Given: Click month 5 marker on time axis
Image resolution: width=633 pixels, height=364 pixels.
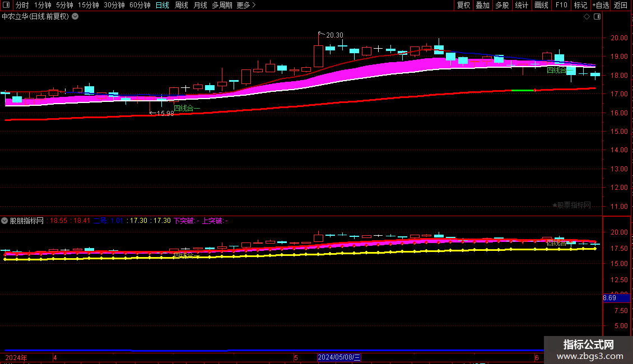Looking at the screenshot, I should click(x=296, y=357).
